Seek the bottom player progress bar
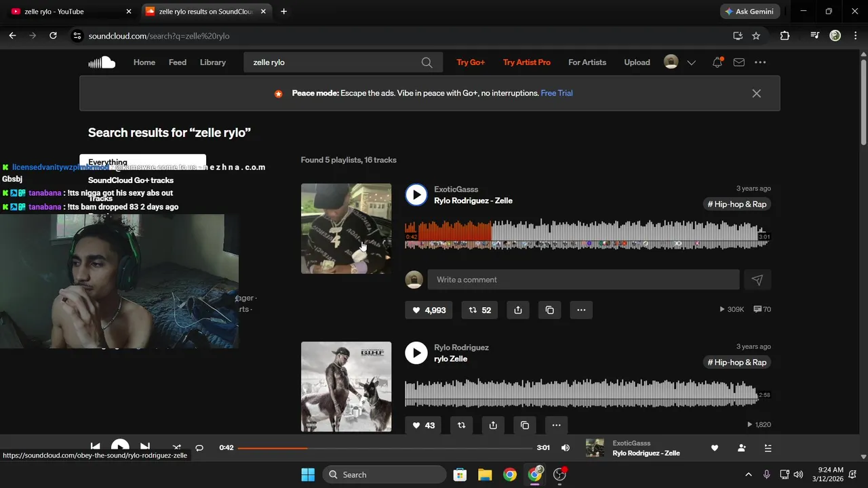Viewport: 868px width, 488px height. (x=385, y=448)
